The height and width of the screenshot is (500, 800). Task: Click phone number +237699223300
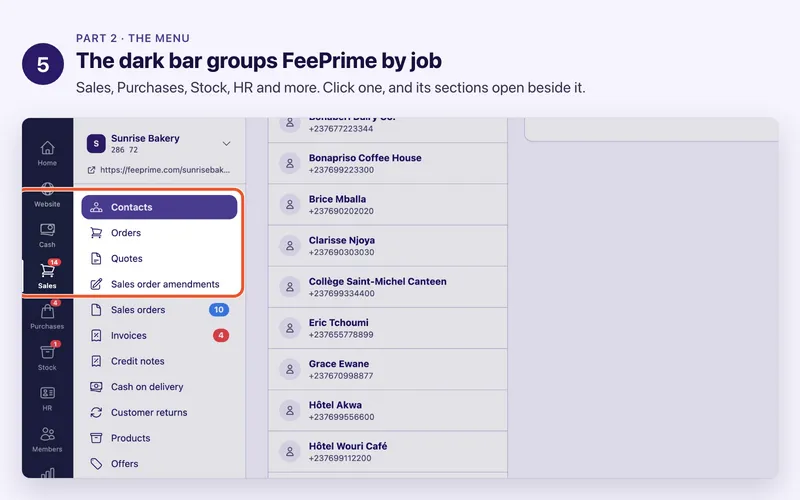point(341,170)
